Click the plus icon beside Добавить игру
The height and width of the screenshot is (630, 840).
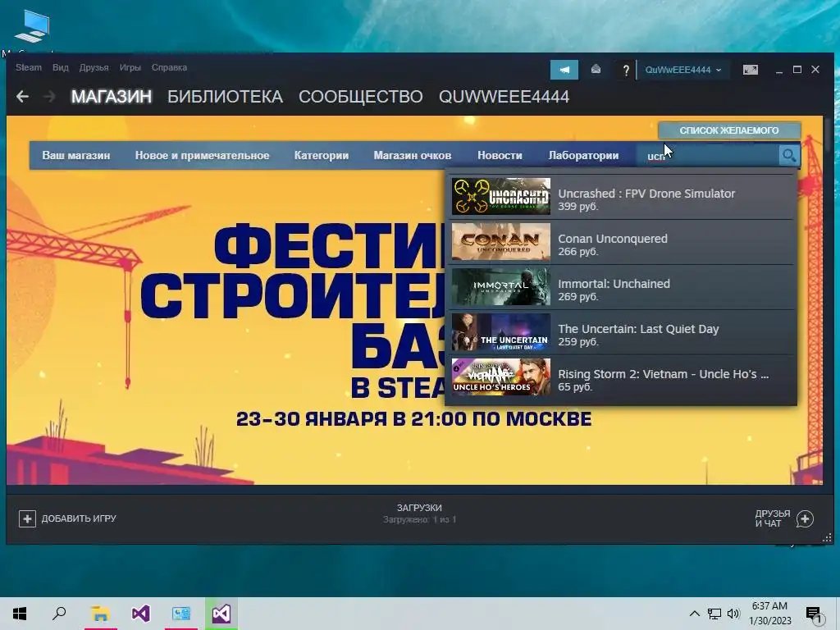coord(27,518)
